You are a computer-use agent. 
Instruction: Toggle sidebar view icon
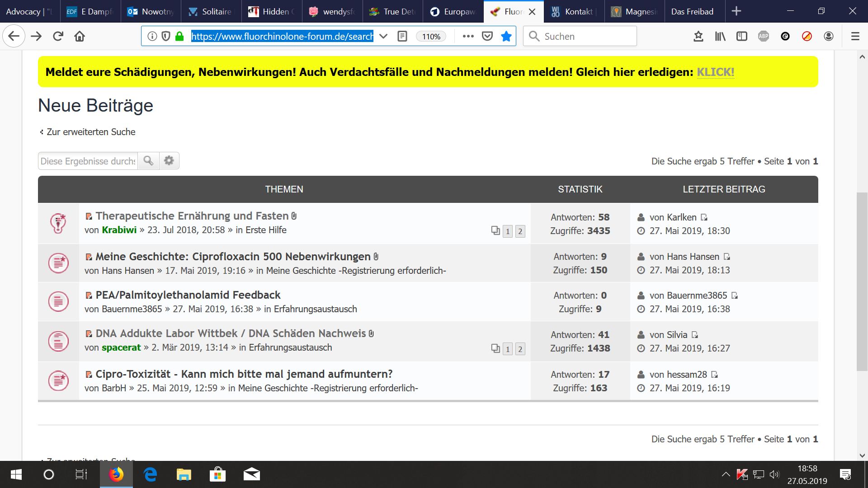pos(741,36)
